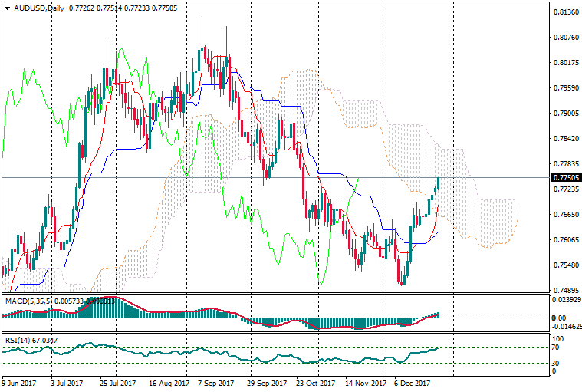
Task: Click the 25 Jul 2017 date label
Action: [118, 381]
